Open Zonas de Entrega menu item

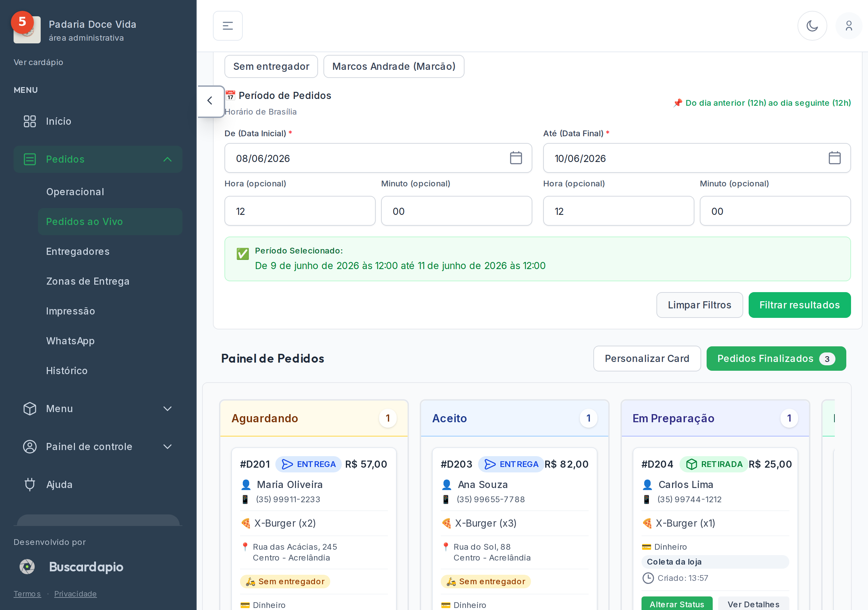click(x=110, y=281)
